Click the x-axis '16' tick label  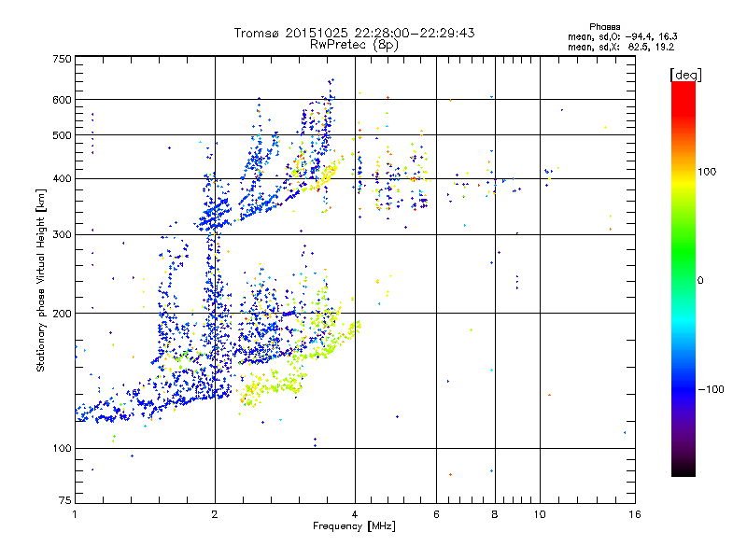pos(635,514)
